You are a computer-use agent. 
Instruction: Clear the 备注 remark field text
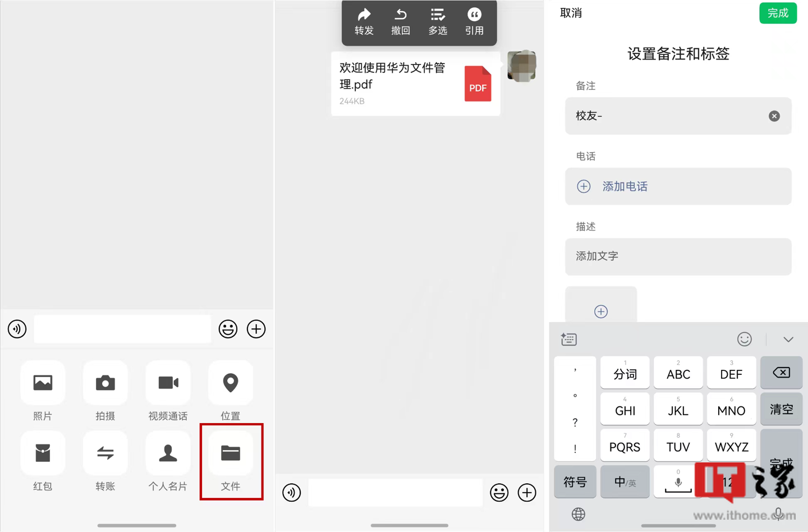point(774,116)
